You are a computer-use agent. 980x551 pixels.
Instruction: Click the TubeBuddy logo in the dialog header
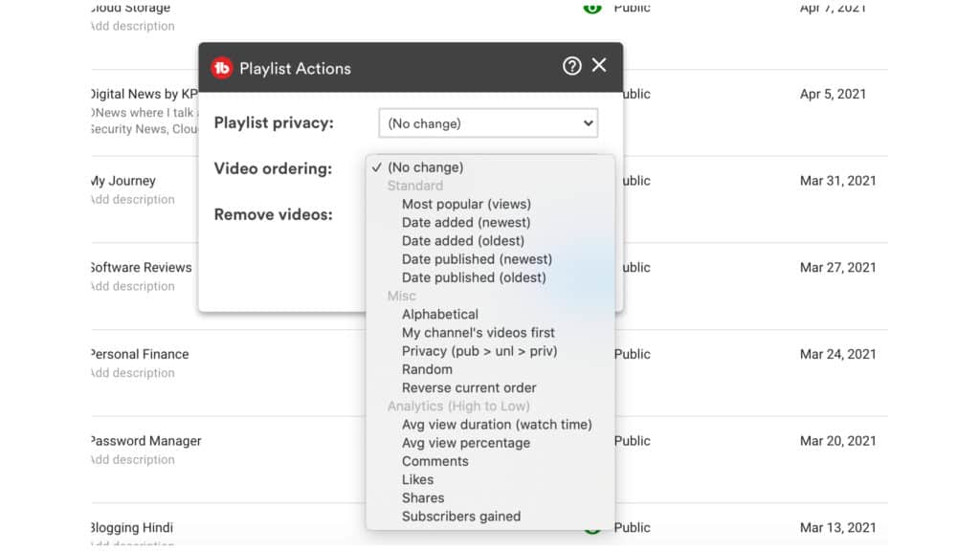click(221, 68)
